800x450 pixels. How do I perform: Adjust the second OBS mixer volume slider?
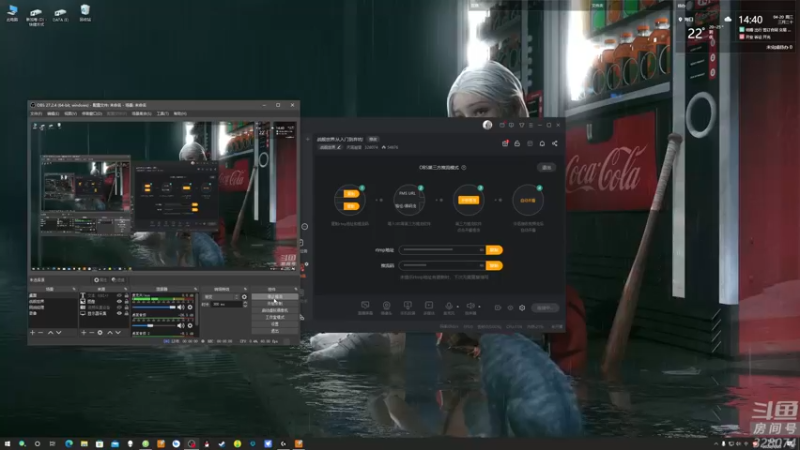(154, 326)
